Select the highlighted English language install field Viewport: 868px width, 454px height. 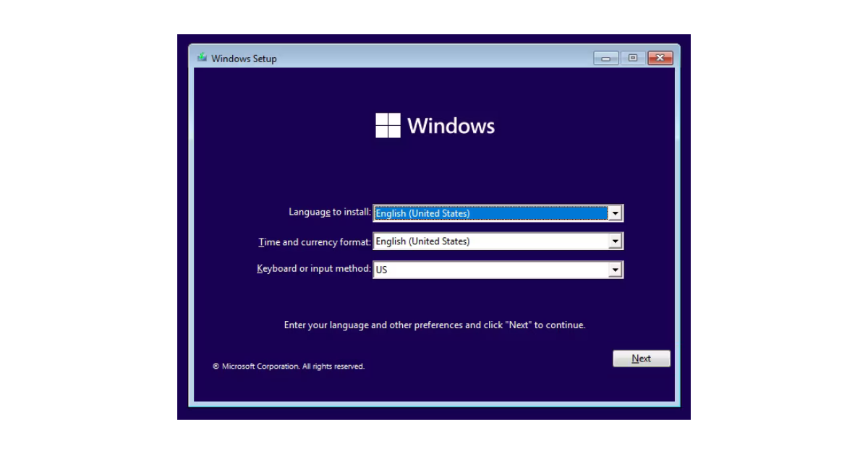point(490,213)
